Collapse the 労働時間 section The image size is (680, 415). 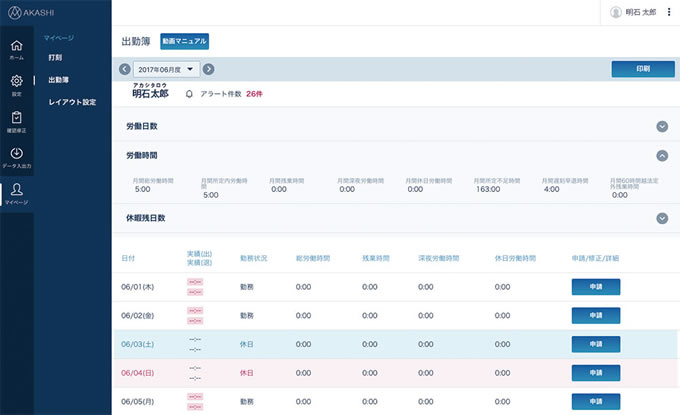pos(661,156)
